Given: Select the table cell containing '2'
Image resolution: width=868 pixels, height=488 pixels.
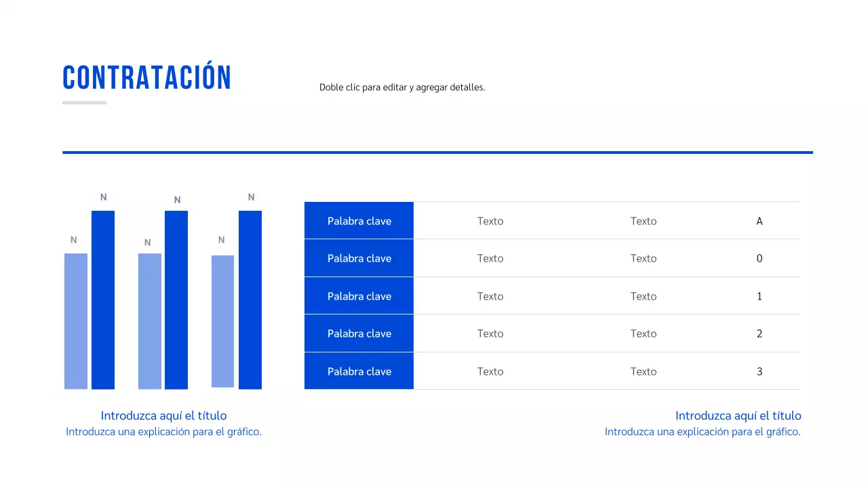Looking at the screenshot, I should point(759,333).
